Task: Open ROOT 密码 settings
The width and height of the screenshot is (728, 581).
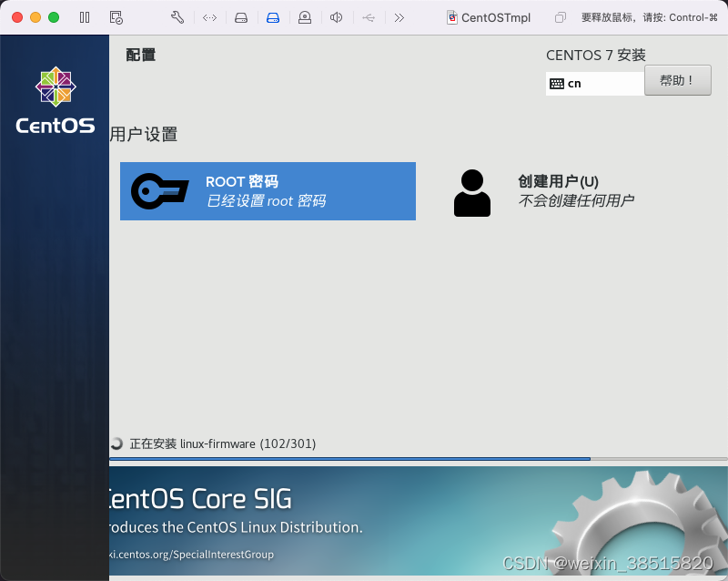Action: coord(268,191)
